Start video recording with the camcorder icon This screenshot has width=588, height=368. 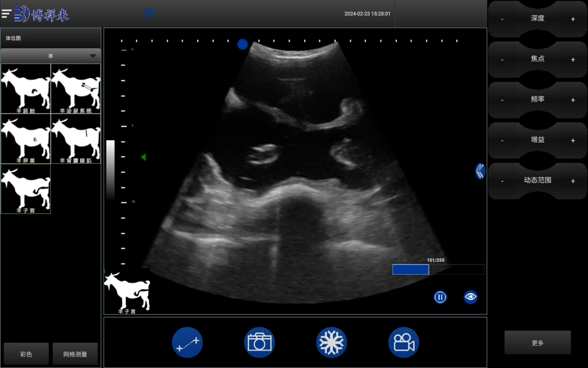(x=403, y=342)
